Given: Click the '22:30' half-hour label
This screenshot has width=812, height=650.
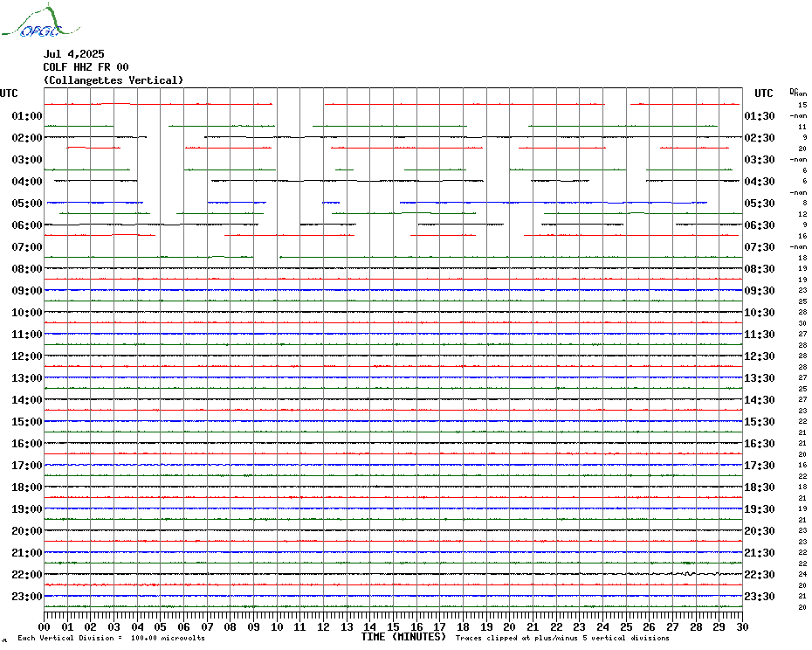Looking at the screenshot, I should (x=760, y=574).
